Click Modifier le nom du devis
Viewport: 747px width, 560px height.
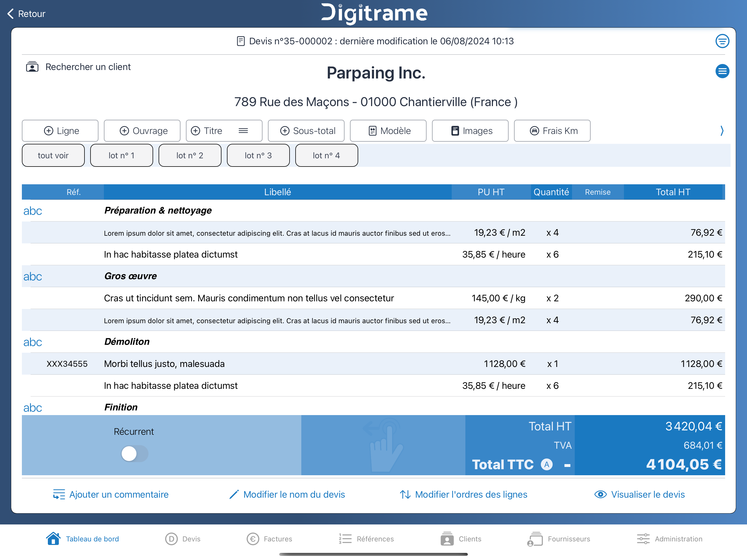[x=287, y=494]
